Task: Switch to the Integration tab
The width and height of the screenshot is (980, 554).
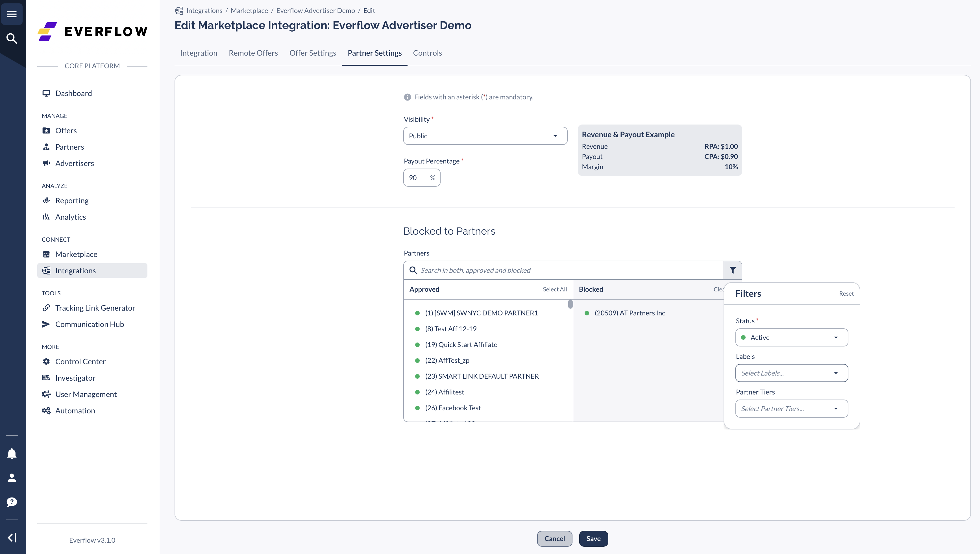Action: (199, 53)
